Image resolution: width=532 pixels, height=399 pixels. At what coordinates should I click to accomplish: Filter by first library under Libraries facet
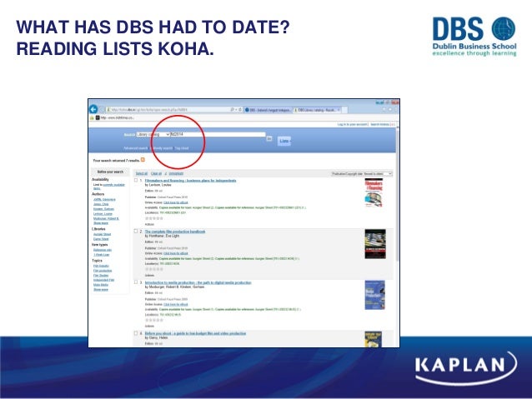coord(102,234)
